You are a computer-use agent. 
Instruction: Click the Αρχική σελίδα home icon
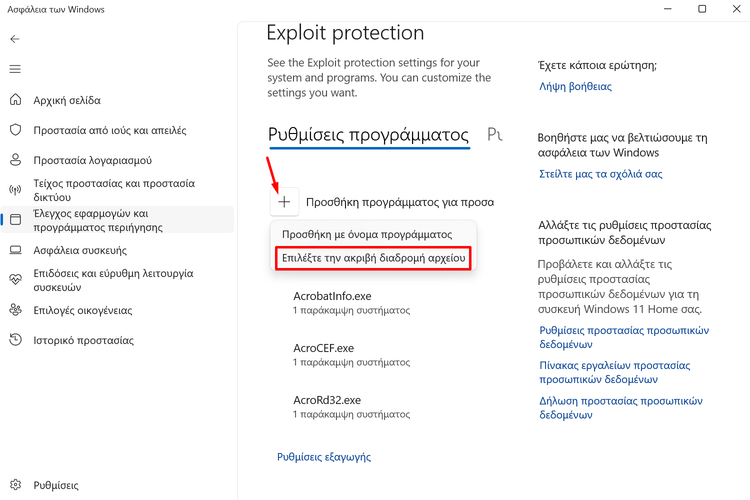tap(15, 100)
